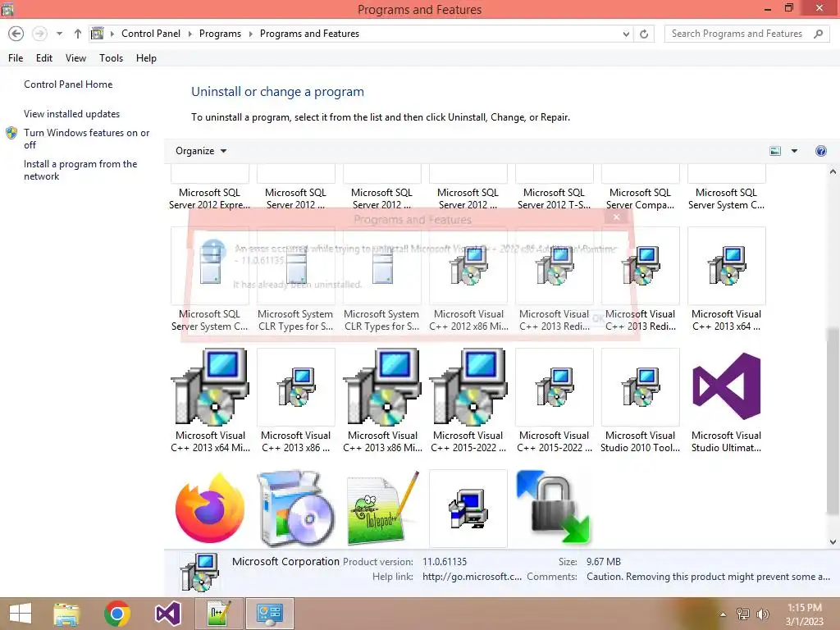Select Microsoft Visual C++ 2012 x86 Mi... entry
Viewport: 840px width, 630px height.
tap(468, 280)
